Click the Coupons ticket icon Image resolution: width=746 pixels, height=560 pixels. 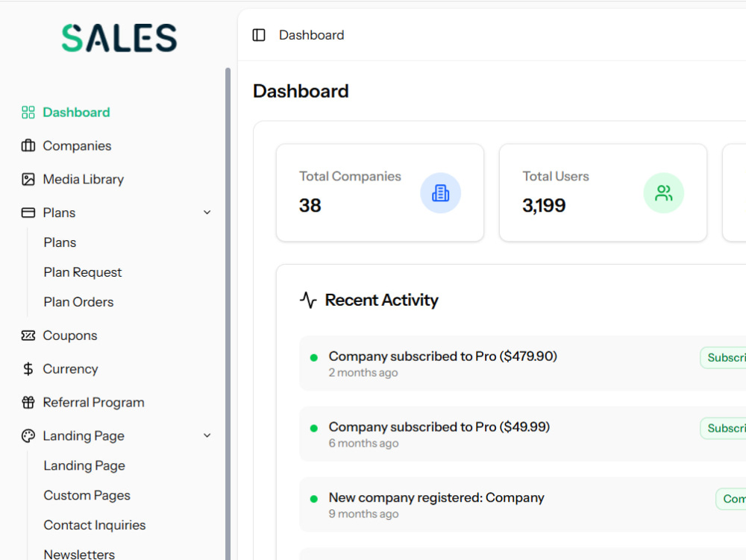click(x=28, y=336)
